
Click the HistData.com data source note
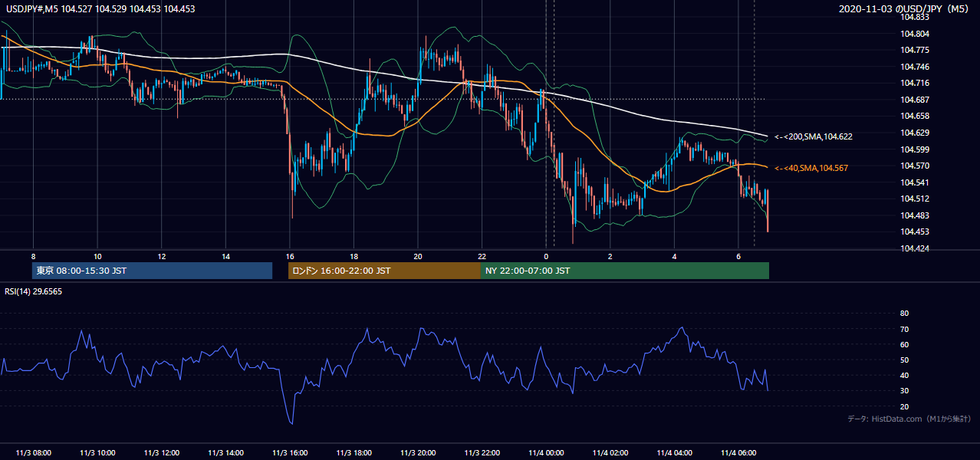(909, 419)
